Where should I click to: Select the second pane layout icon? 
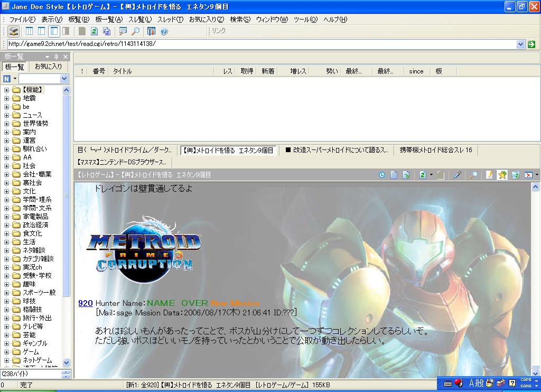41,31
